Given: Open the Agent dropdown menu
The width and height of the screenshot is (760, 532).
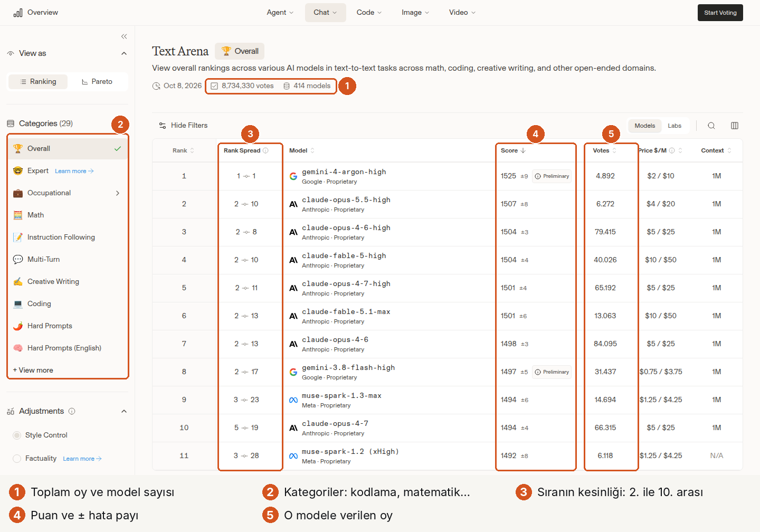Looking at the screenshot, I should pos(280,13).
